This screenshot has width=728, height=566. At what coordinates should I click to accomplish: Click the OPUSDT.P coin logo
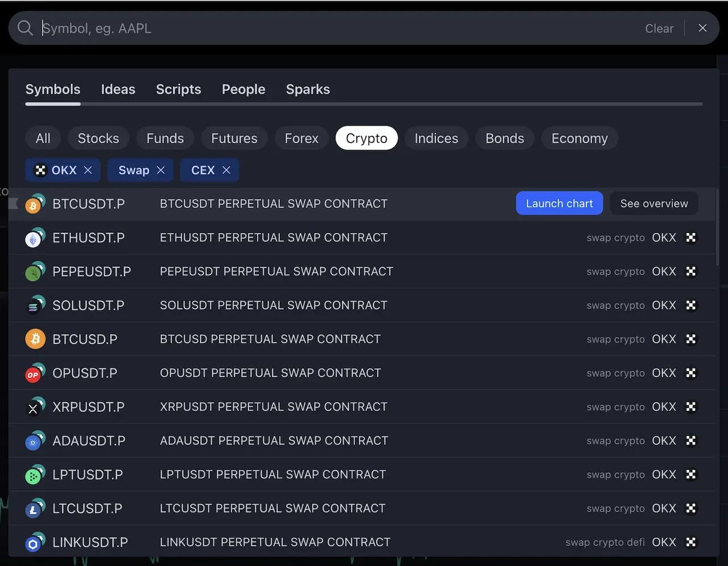[35, 373]
